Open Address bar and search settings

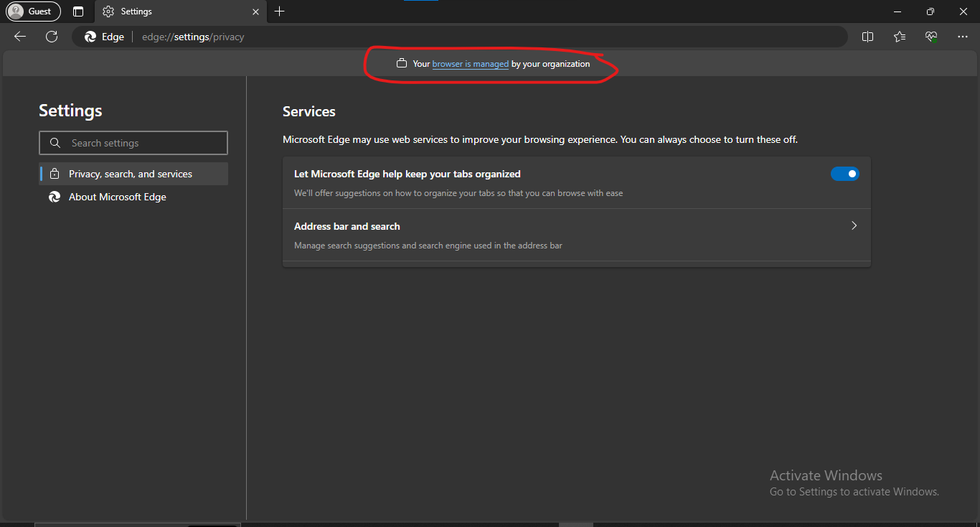point(577,235)
